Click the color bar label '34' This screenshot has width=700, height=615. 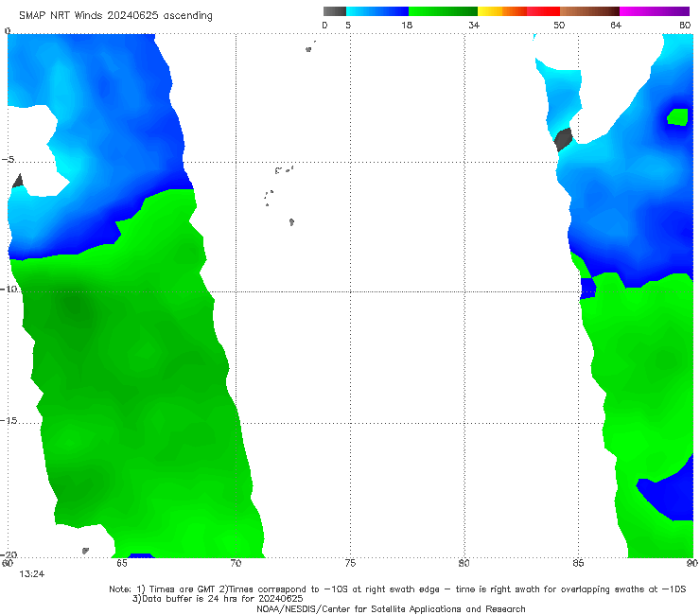474,26
